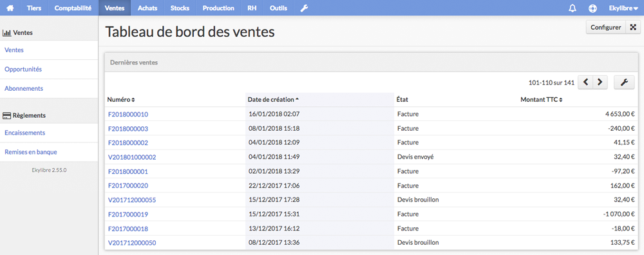
Task: Select the amount 133,75 €
Action: [622, 243]
